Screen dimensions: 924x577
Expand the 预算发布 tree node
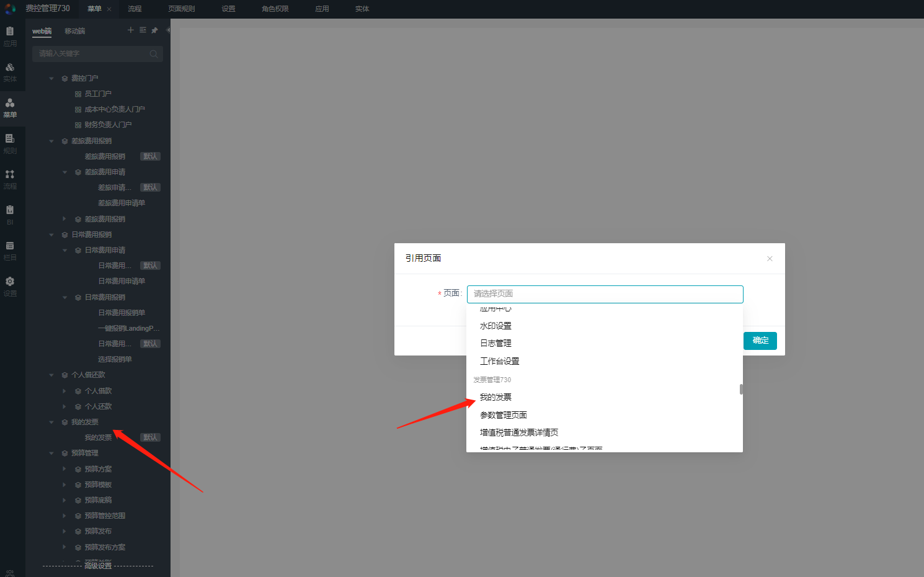coord(64,531)
